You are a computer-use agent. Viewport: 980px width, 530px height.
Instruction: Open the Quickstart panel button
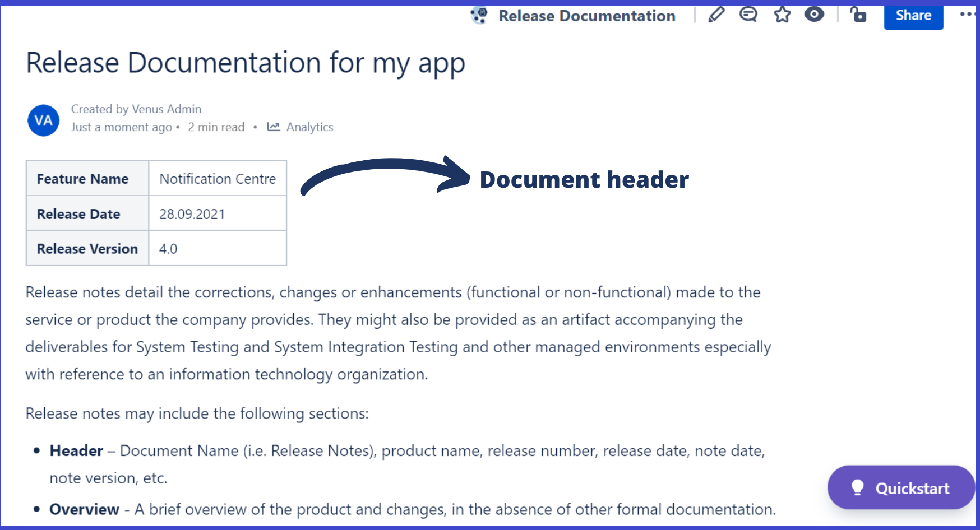point(900,488)
